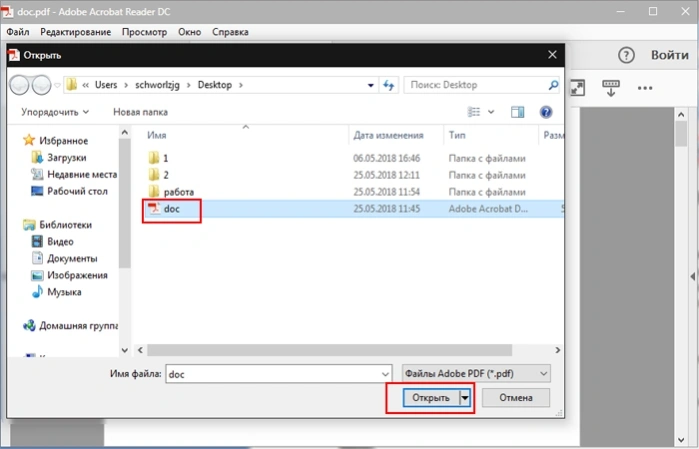The height and width of the screenshot is (449, 699).
Task: Click the help question mark icon in Acrobat
Action: coord(626,55)
